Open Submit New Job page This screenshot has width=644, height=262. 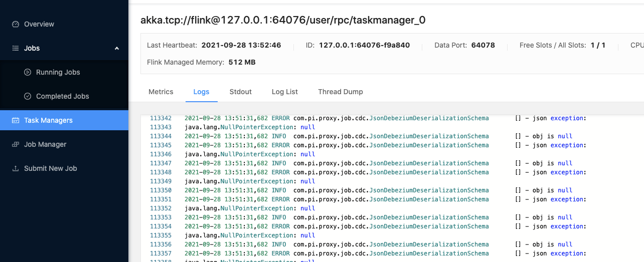[51, 168]
